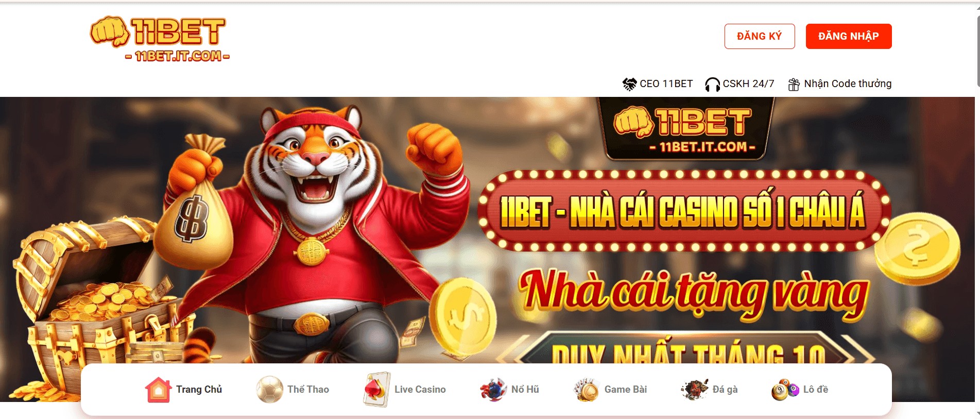Image resolution: width=980 pixels, height=419 pixels.
Task: Click the red house Trang Chủ icon
Action: (x=158, y=390)
